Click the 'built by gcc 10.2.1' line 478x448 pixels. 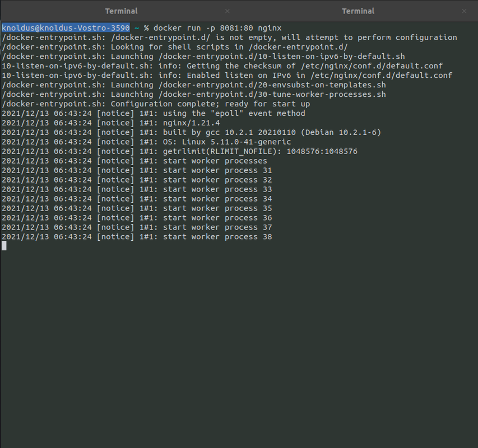(192, 132)
